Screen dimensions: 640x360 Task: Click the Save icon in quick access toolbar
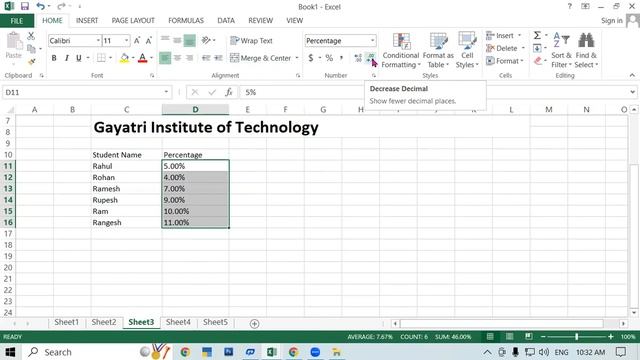pos(24,6)
